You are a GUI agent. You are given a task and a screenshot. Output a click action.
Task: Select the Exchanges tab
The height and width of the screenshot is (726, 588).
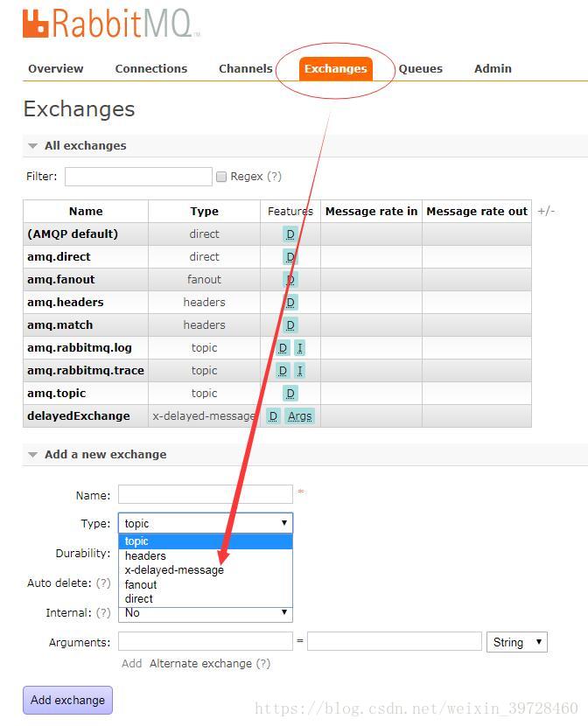coord(336,68)
